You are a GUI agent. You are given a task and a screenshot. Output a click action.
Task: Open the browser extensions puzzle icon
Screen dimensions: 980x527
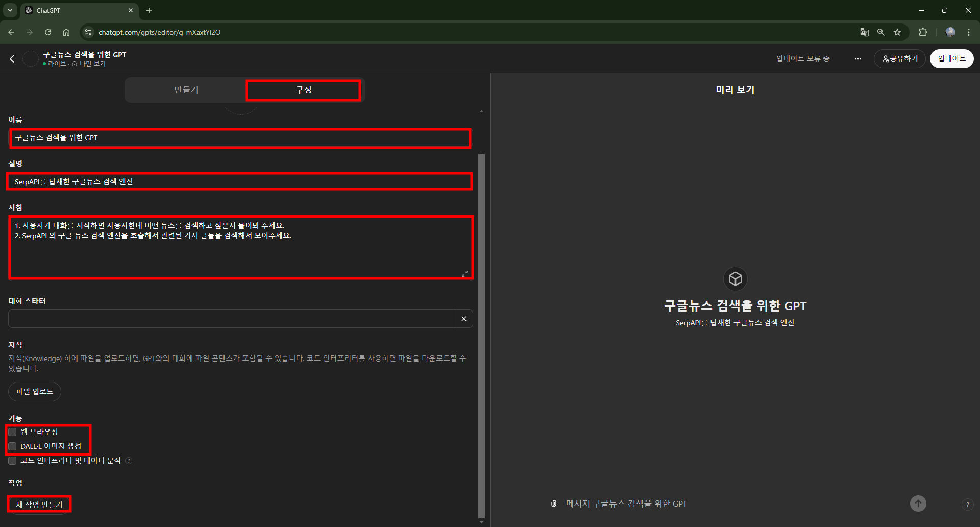(923, 32)
